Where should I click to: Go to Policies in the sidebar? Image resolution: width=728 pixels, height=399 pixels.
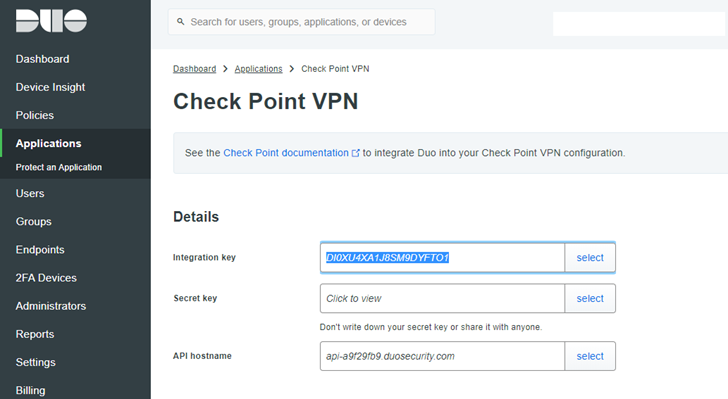34,115
